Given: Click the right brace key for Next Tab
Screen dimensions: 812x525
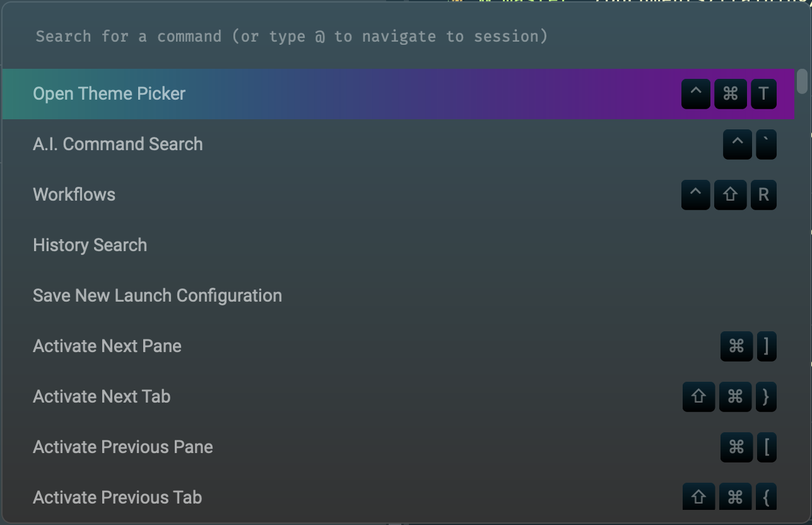Looking at the screenshot, I should (x=766, y=397).
